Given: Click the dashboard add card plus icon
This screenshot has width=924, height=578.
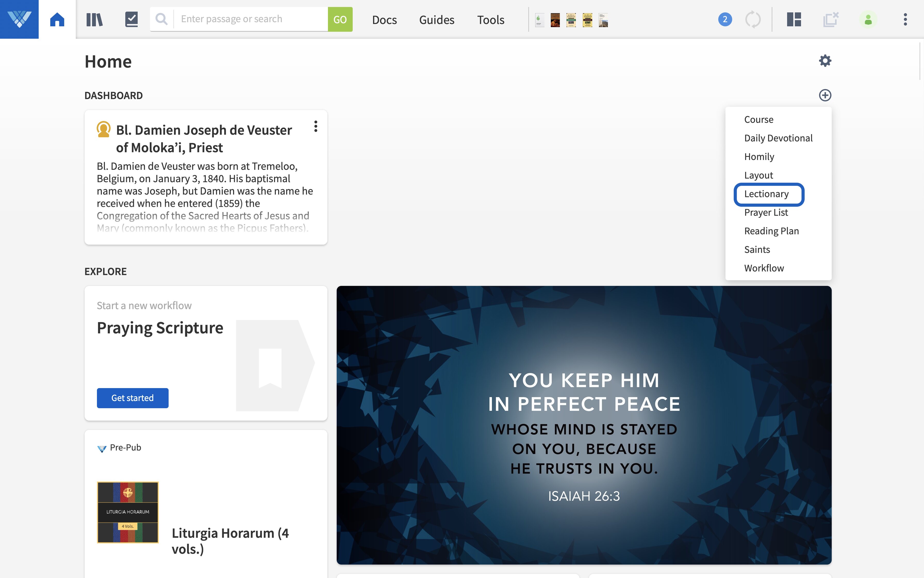Looking at the screenshot, I should (x=825, y=95).
